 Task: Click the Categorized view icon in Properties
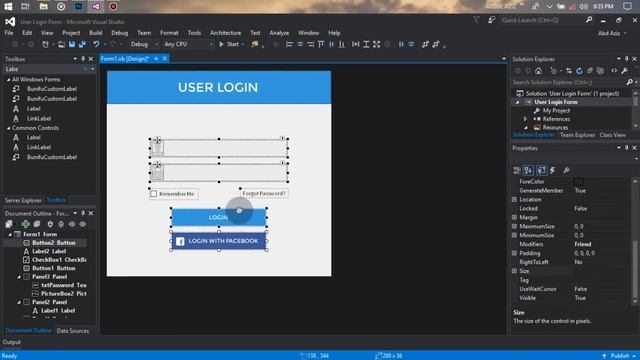(x=517, y=170)
